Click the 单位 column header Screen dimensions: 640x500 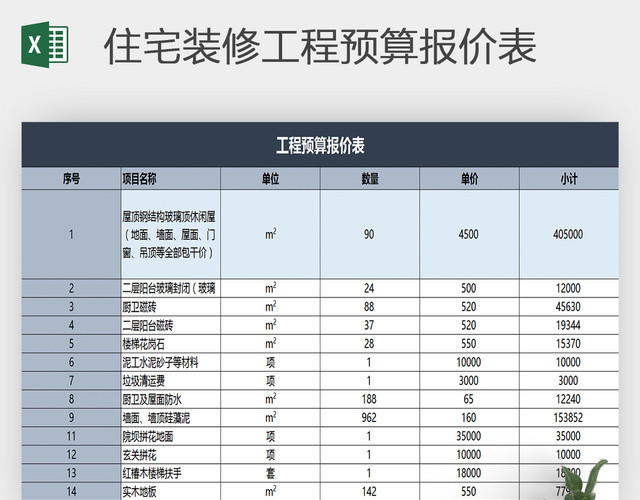270,179
